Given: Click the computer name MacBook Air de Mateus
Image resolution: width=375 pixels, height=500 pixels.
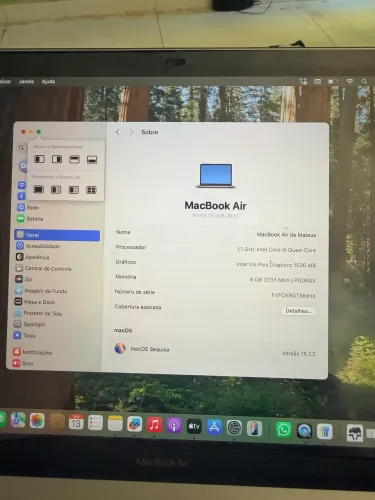Looking at the screenshot, I should tap(286, 235).
